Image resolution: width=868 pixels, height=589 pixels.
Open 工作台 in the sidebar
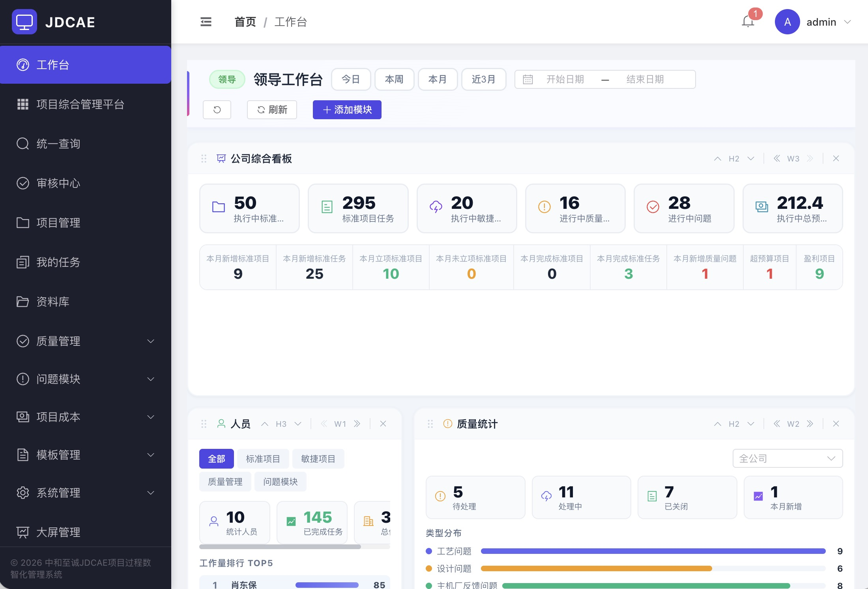86,65
